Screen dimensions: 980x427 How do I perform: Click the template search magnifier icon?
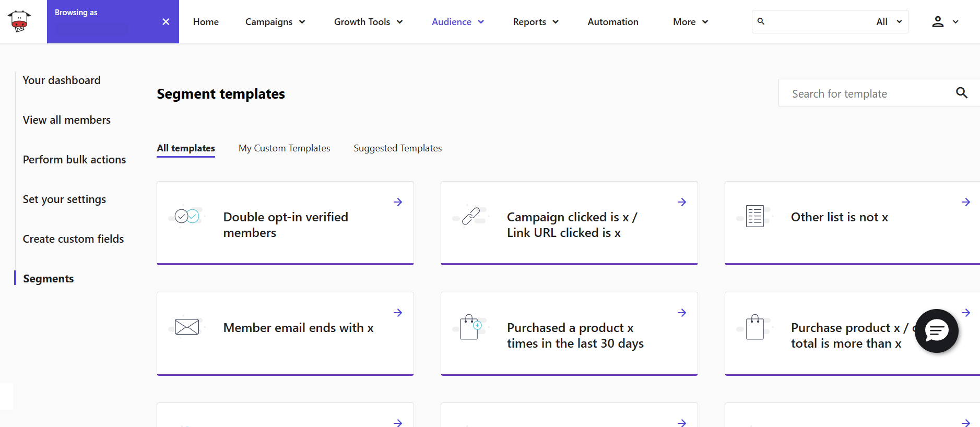pyautogui.click(x=962, y=93)
